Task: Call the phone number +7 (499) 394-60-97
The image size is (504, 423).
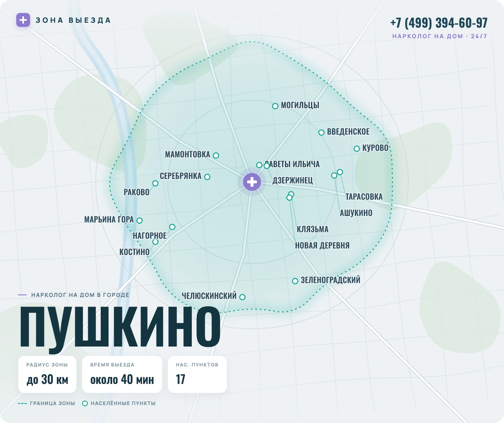Action: pyautogui.click(x=439, y=23)
